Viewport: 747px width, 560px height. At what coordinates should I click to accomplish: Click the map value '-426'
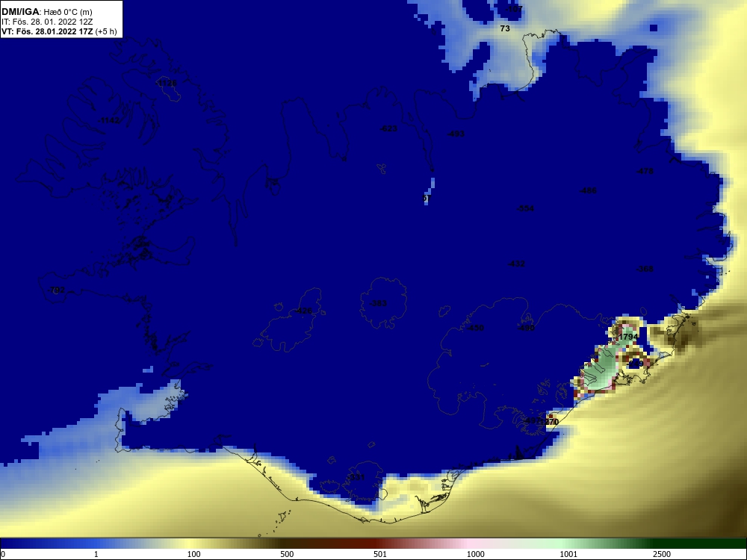(x=303, y=311)
